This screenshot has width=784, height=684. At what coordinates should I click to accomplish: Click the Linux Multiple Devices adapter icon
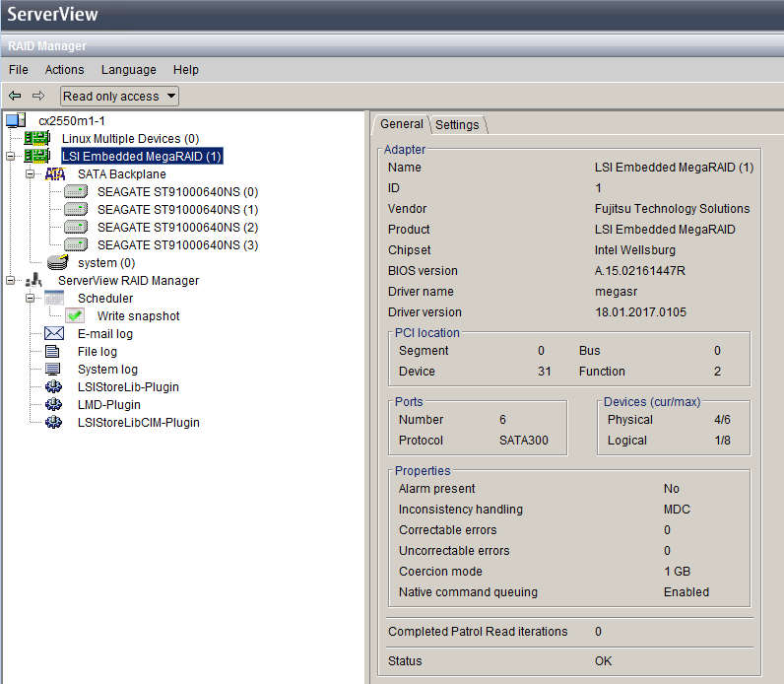pyautogui.click(x=37, y=138)
